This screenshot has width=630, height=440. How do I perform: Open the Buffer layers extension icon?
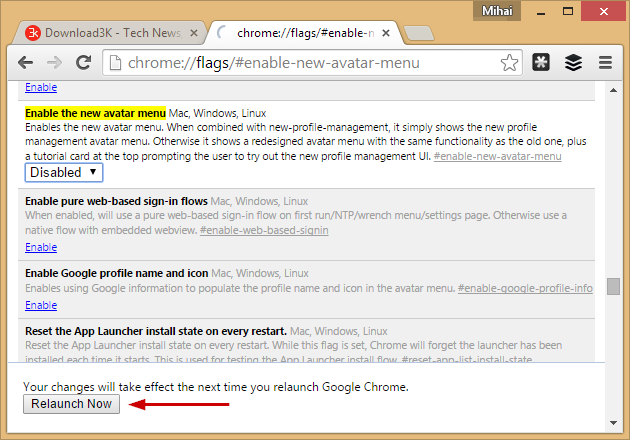pos(573,63)
